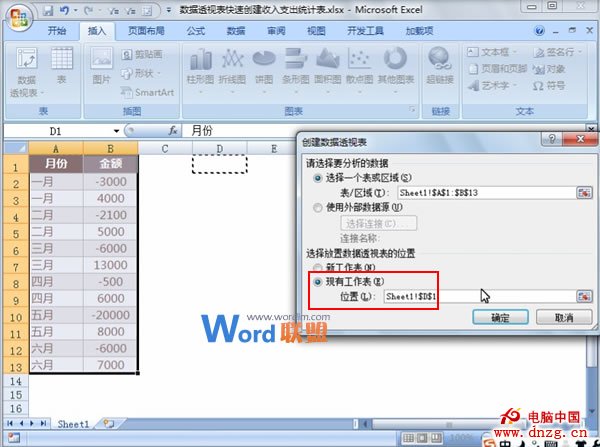
Task: Switch to the 页面布局 ribbon tab
Action: click(146, 31)
